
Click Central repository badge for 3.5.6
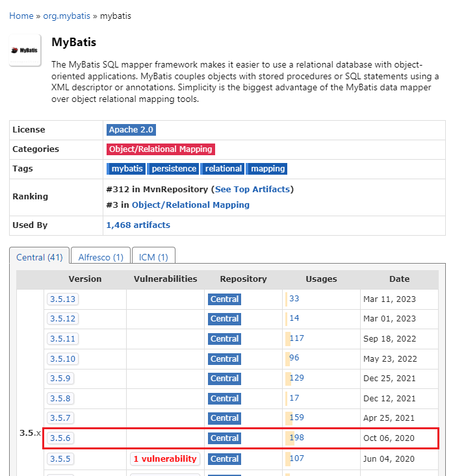224,438
